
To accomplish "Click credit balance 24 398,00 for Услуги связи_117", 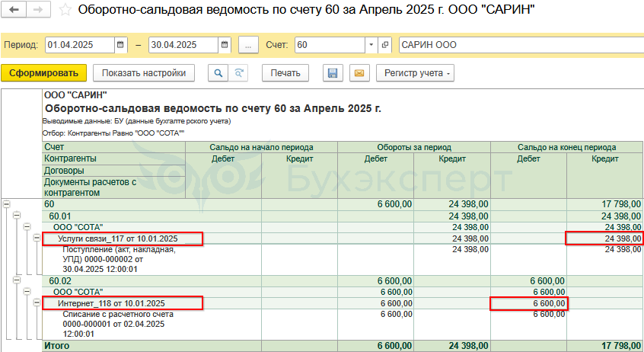I will [604, 238].
